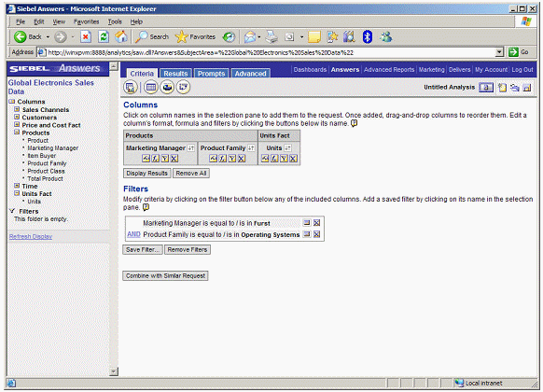Image resolution: width=543 pixels, height=392 pixels.
Task: Toggle sort order on Product Family column
Action: (x=251, y=147)
